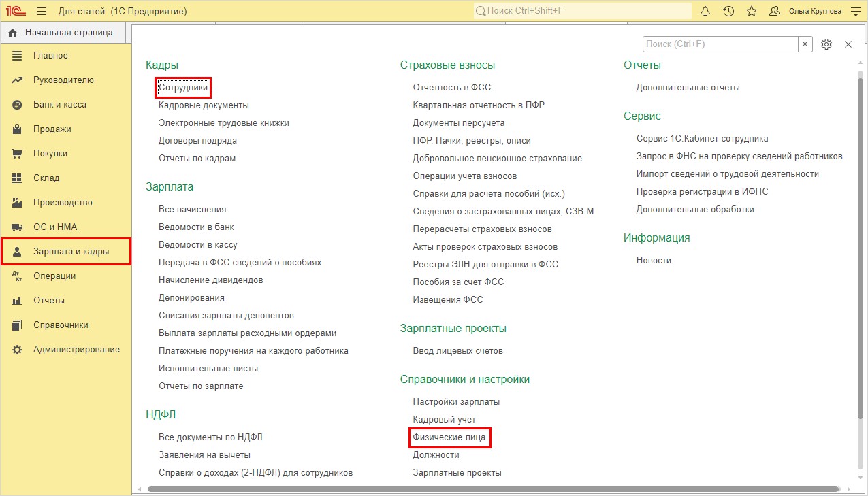This screenshot has height=496, width=868.
Task: Click the ОС и НМА truck icon
Action: tap(18, 227)
